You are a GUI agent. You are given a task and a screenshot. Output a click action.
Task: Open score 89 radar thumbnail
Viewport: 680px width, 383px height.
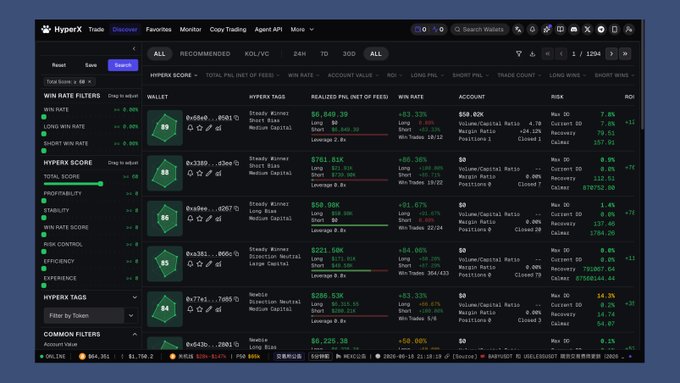[165, 128]
